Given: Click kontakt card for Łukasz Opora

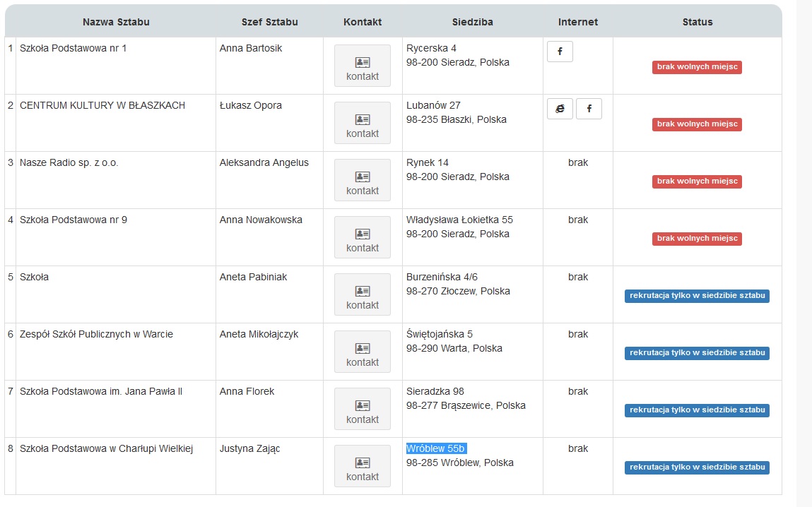Looking at the screenshot, I should point(363,123).
